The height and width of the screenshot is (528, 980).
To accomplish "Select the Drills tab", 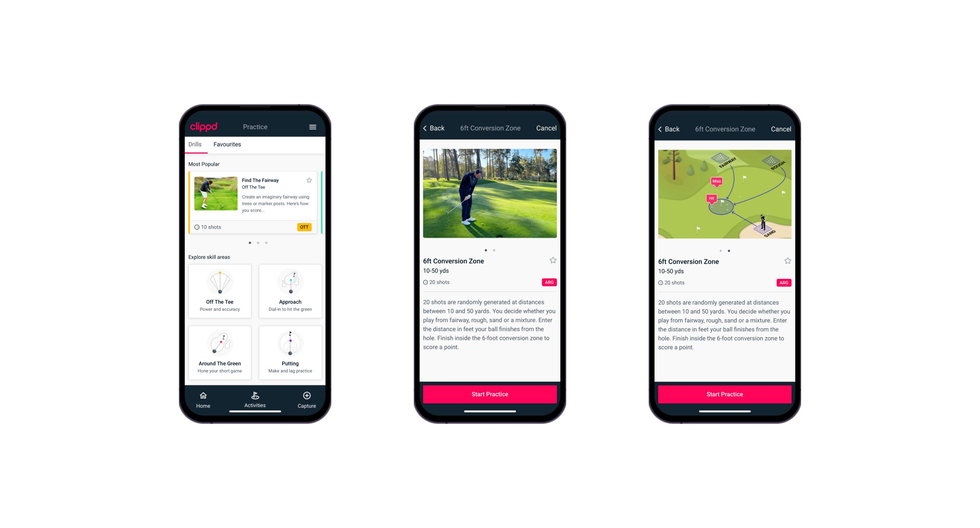I will point(196,144).
